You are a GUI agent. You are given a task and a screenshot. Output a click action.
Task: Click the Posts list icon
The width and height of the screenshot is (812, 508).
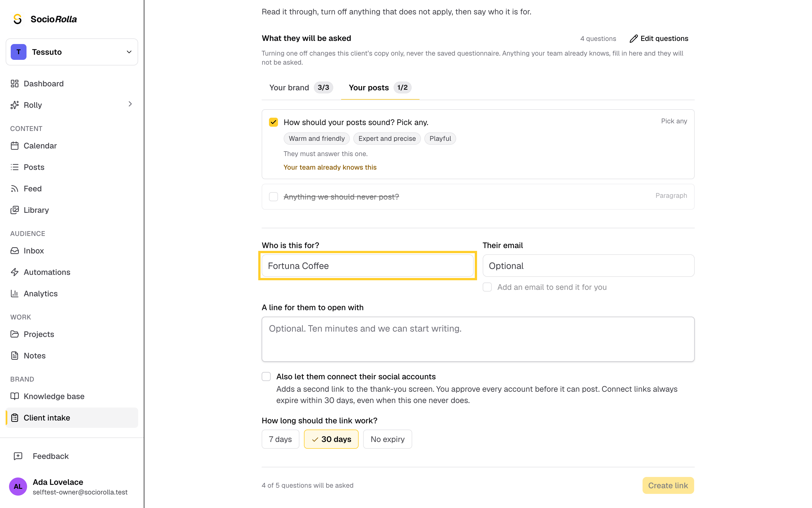click(14, 167)
